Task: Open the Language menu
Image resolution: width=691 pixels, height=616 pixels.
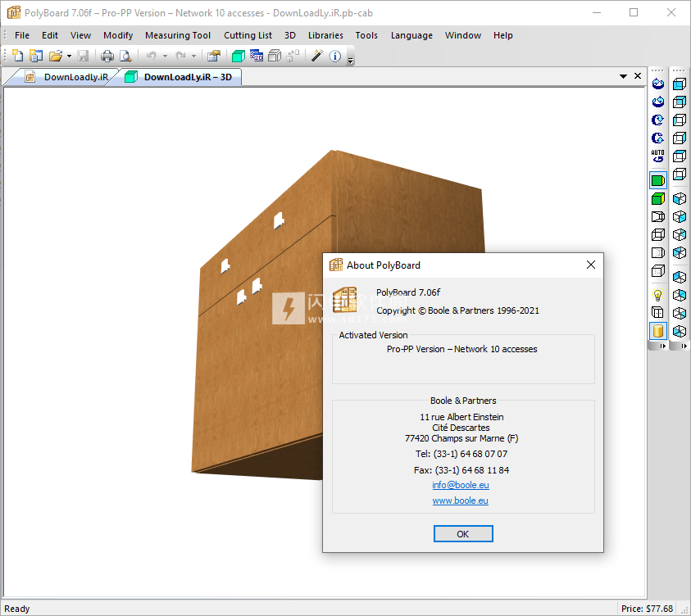Action: pyautogui.click(x=411, y=35)
